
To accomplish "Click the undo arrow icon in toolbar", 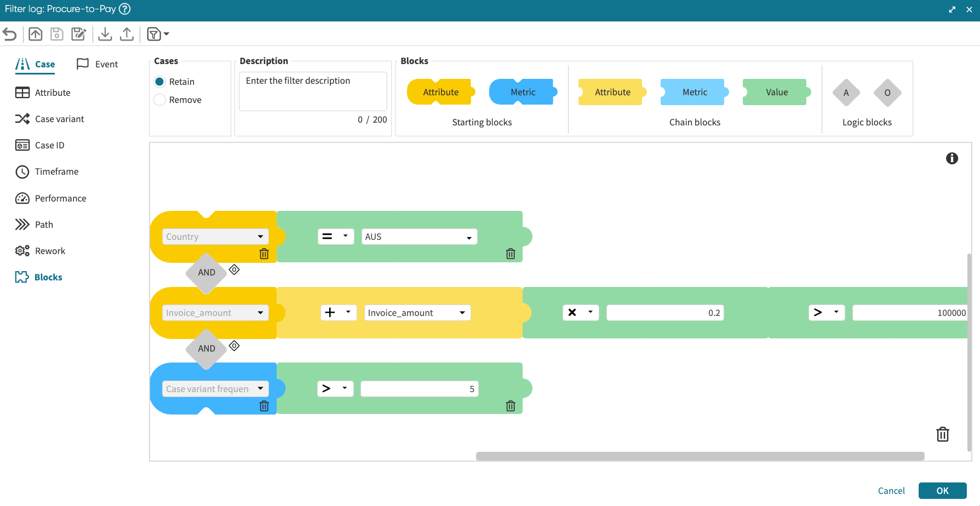I will pyautogui.click(x=10, y=34).
